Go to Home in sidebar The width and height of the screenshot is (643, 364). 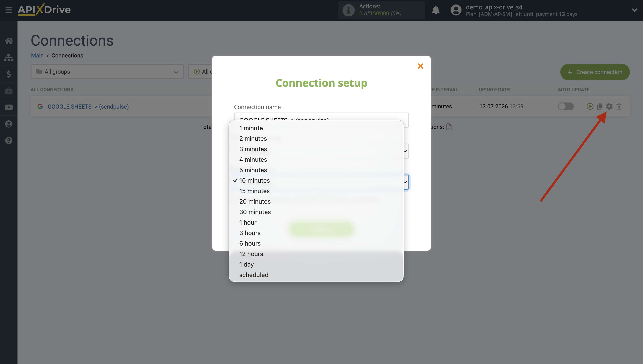[x=9, y=41]
